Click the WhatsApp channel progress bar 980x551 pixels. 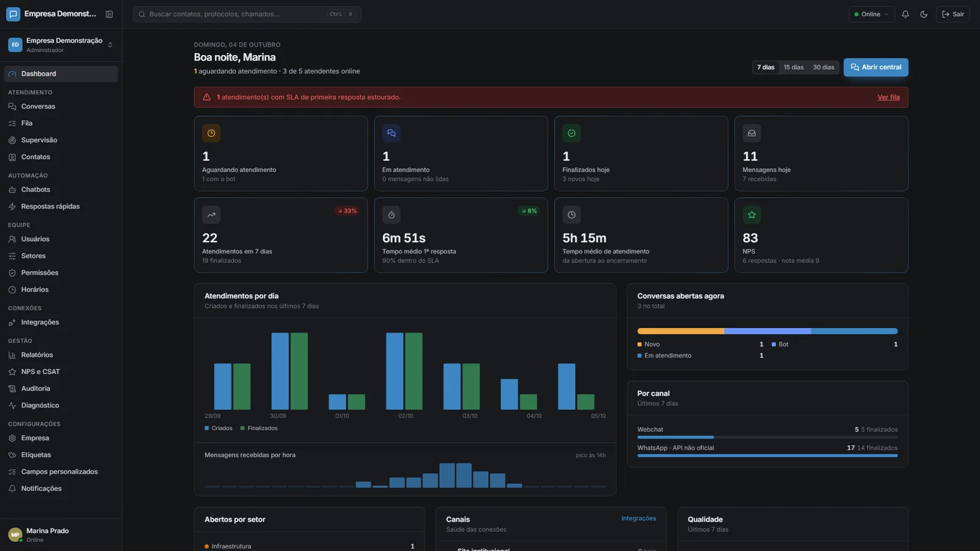pyautogui.click(x=767, y=455)
